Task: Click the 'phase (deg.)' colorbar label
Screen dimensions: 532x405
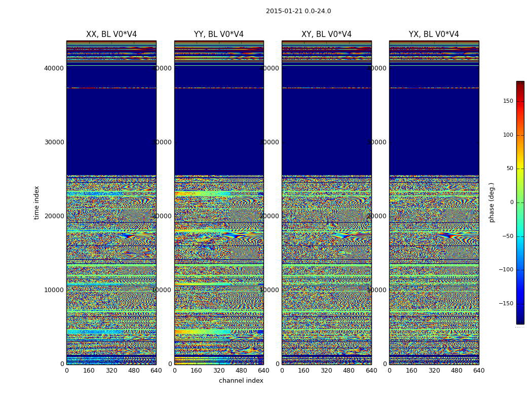Action: coord(491,202)
